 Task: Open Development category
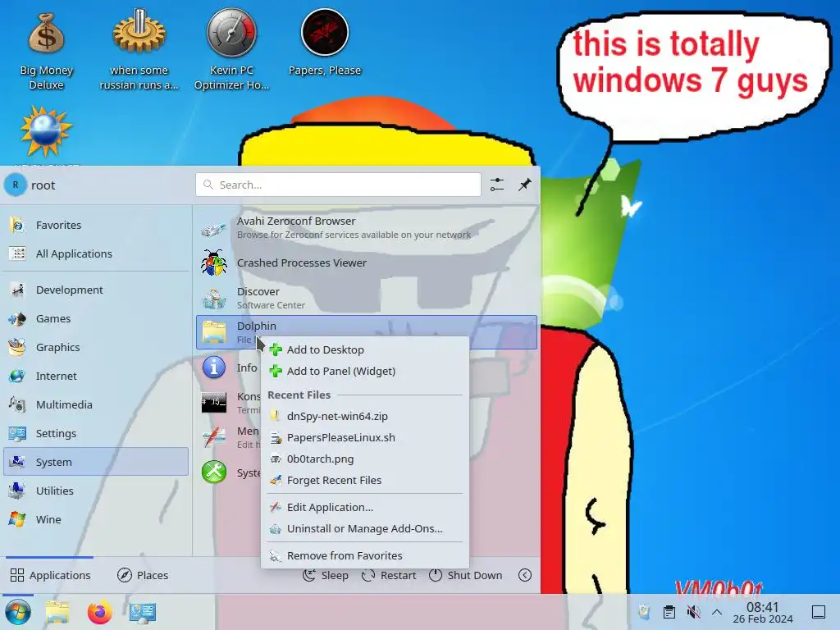coord(96,290)
